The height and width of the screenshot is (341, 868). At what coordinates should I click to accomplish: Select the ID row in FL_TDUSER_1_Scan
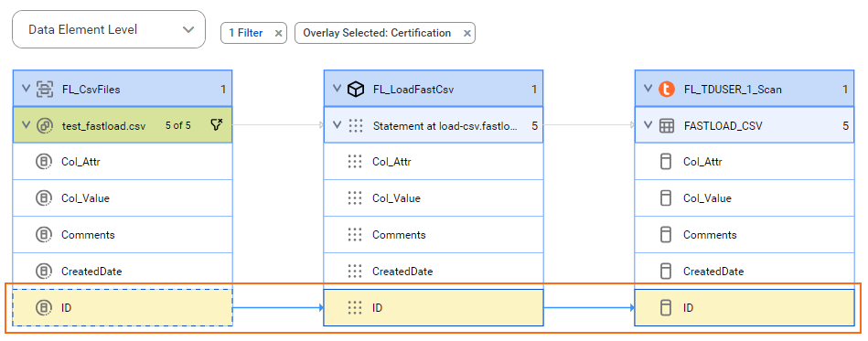click(x=745, y=308)
